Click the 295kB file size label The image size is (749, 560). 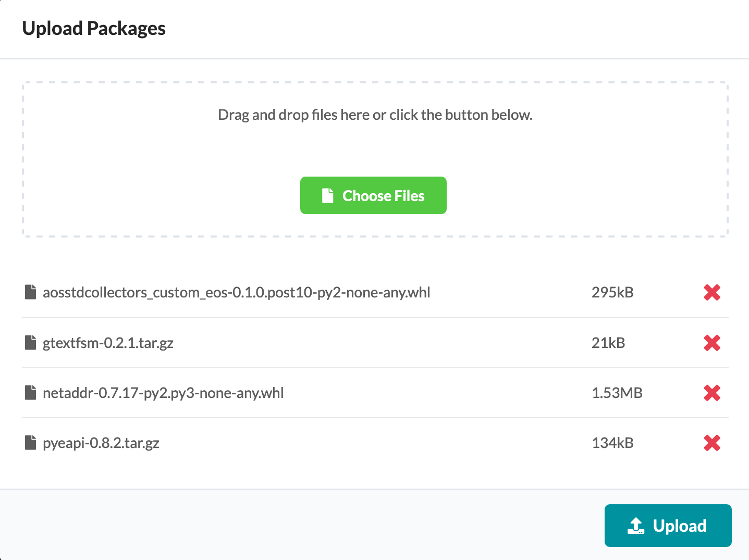[x=612, y=292]
